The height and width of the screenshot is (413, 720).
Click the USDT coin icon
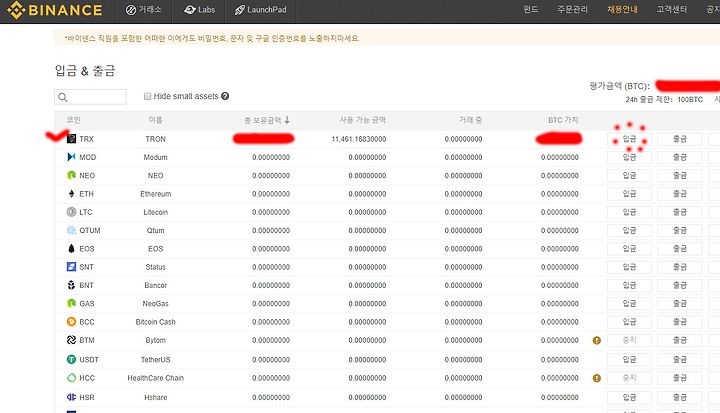point(71,360)
